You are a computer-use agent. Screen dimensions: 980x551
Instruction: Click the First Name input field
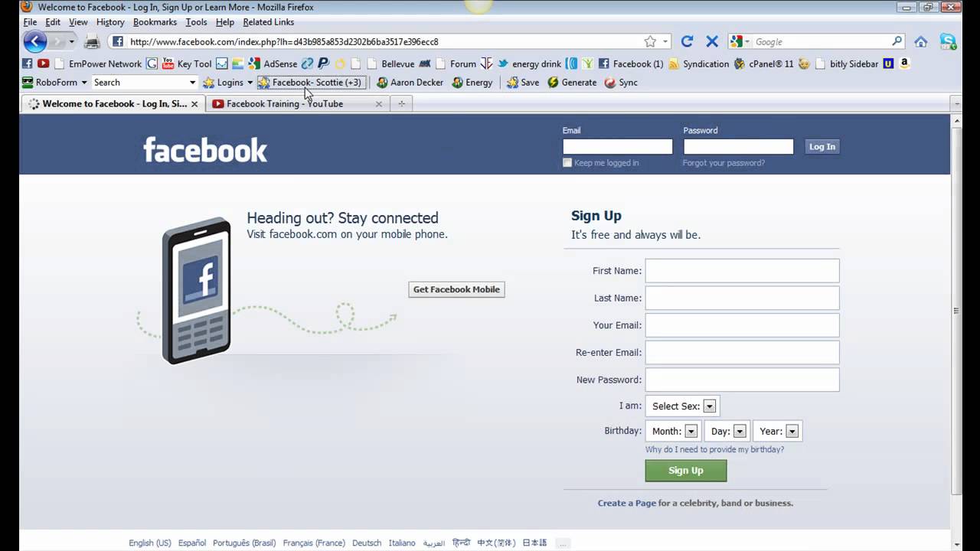(x=742, y=270)
